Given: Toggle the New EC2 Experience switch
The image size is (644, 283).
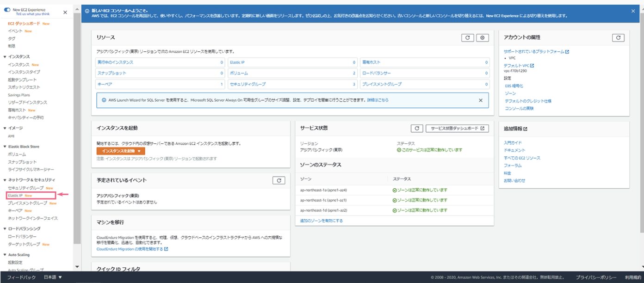Looking at the screenshot, I should pyautogui.click(x=7, y=10).
